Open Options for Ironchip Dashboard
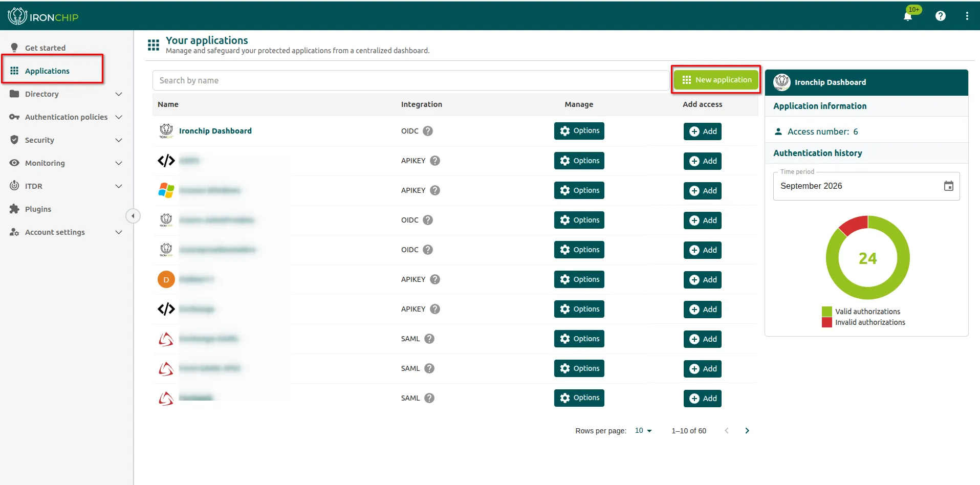The height and width of the screenshot is (485, 980). (579, 131)
